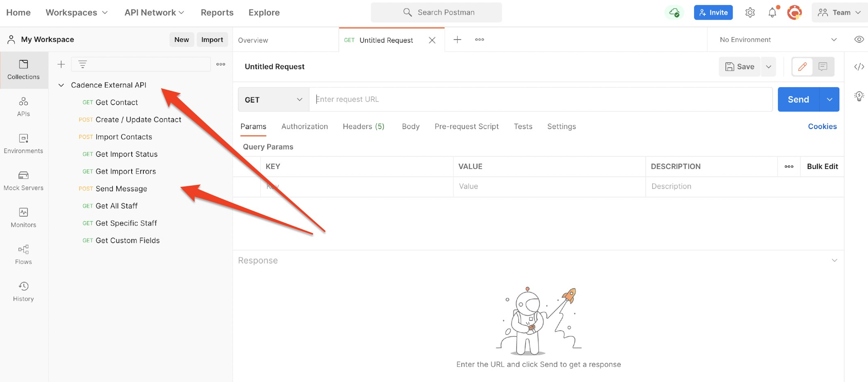This screenshot has height=382, width=868.
Task: Click the Cookies link
Action: point(822,126)
